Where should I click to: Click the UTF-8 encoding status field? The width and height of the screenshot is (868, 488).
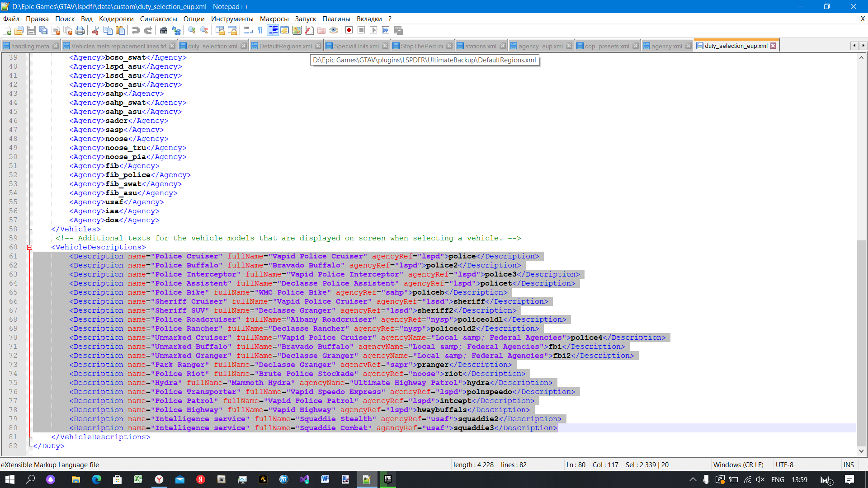[784, 465]
